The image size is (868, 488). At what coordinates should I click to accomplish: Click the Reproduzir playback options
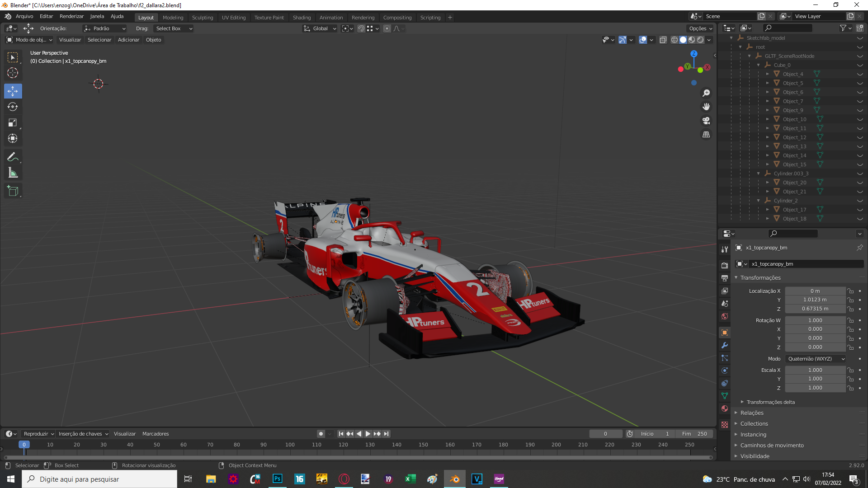(x=38, y=434)
